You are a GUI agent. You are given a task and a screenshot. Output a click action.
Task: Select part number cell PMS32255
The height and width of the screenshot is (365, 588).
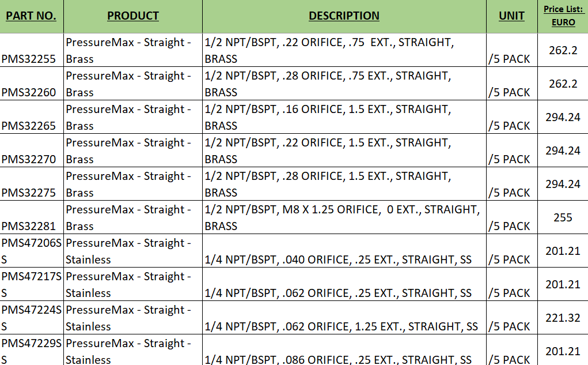tap(32, 50)
